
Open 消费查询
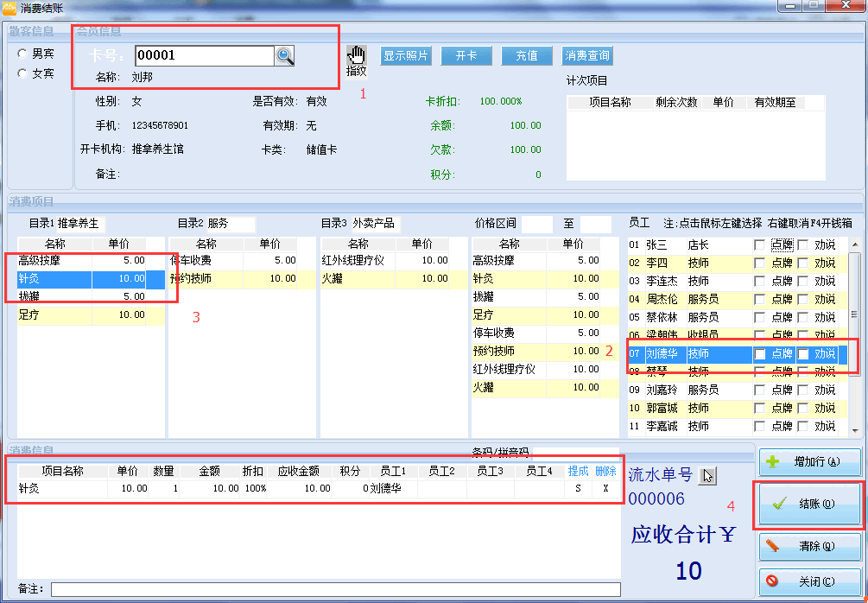click(586, 55)
